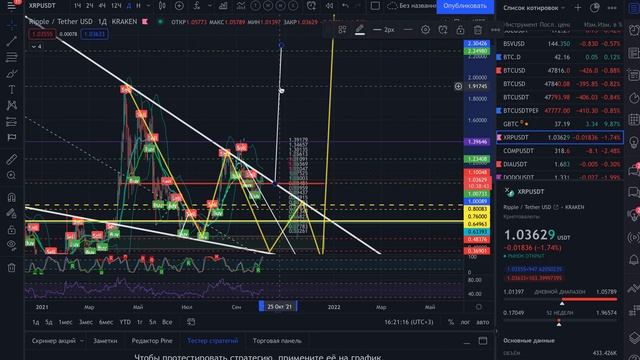Switch to the 1Ч timeframe

coord(78,6)
